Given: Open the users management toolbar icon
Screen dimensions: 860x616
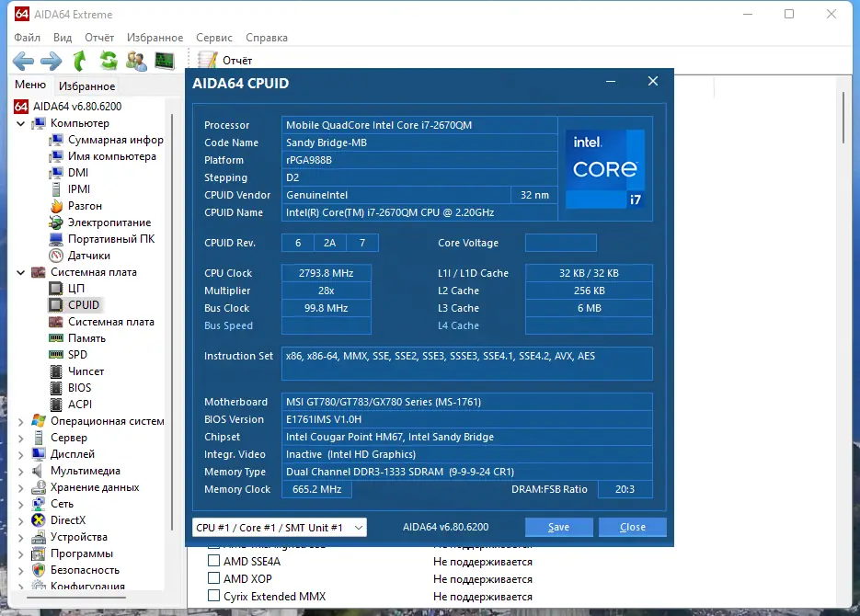Looking at the screenshot, I should pyautogui.click(x=136, y=61).
